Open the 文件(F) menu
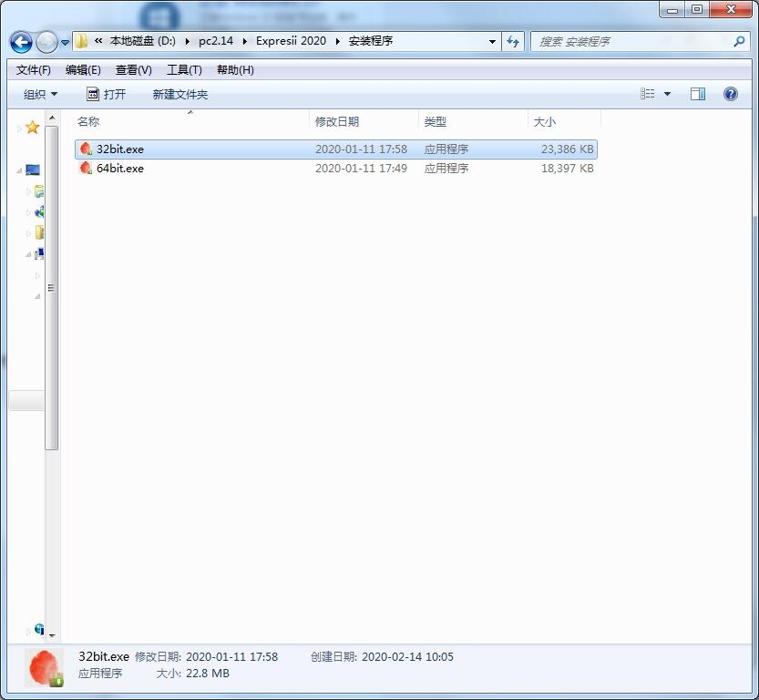 (x=34, y=70)
